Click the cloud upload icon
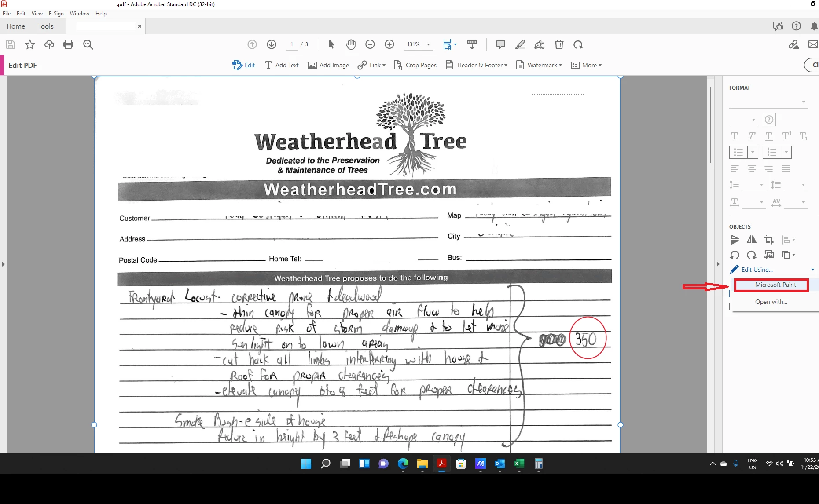 pyautogui.click(x=49, y=44)
